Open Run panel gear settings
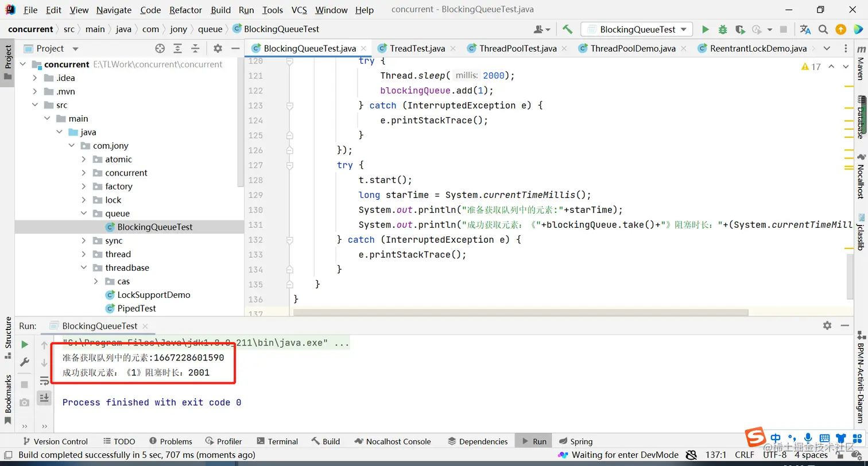This screenshot has width=868, height=466. (x=827, y=325)
